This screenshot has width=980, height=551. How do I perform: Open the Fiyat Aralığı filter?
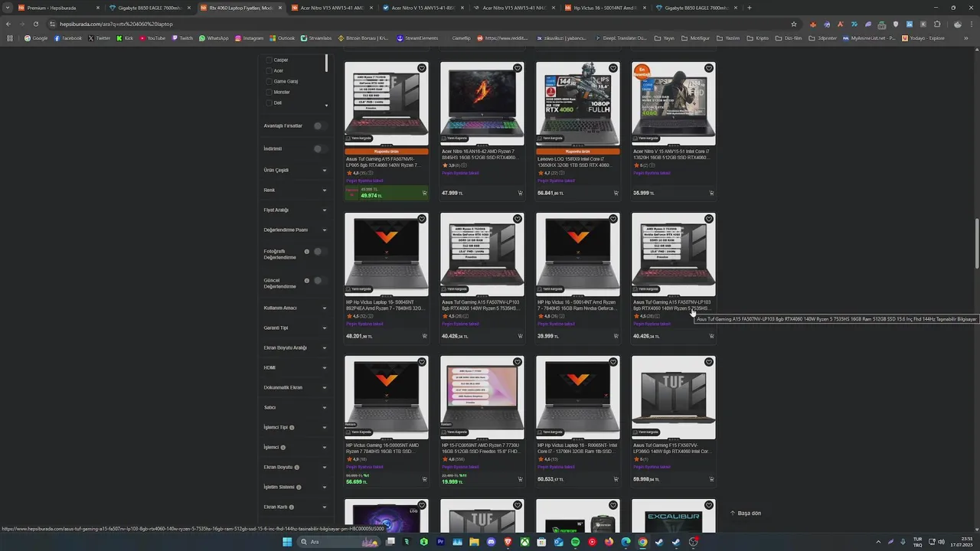(296, 210)
